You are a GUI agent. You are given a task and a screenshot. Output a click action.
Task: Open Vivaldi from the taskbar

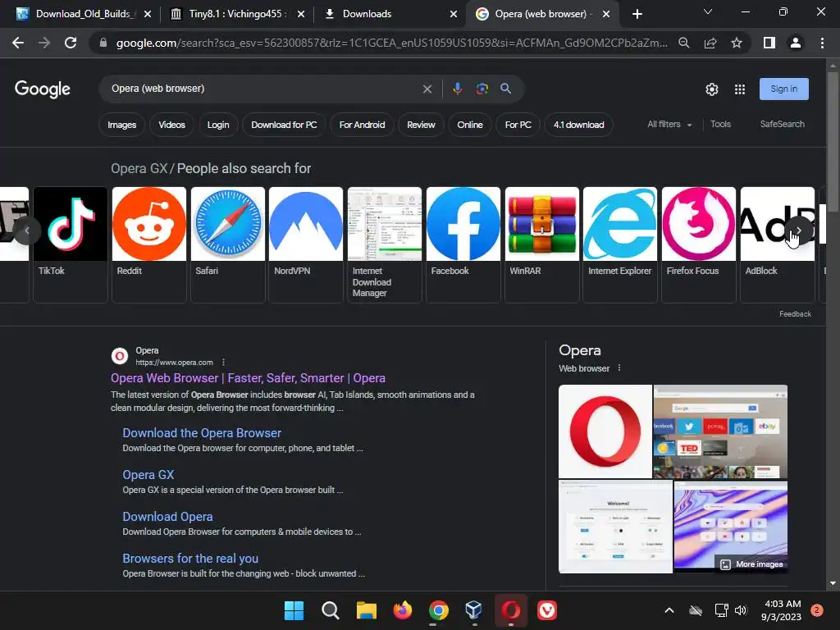(546, 610)
